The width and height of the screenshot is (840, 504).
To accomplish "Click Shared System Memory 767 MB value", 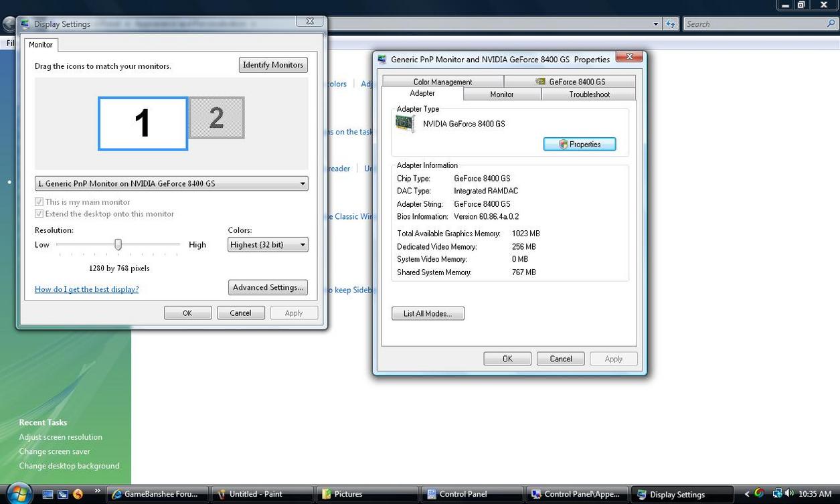I will click(x=524, y=272).
